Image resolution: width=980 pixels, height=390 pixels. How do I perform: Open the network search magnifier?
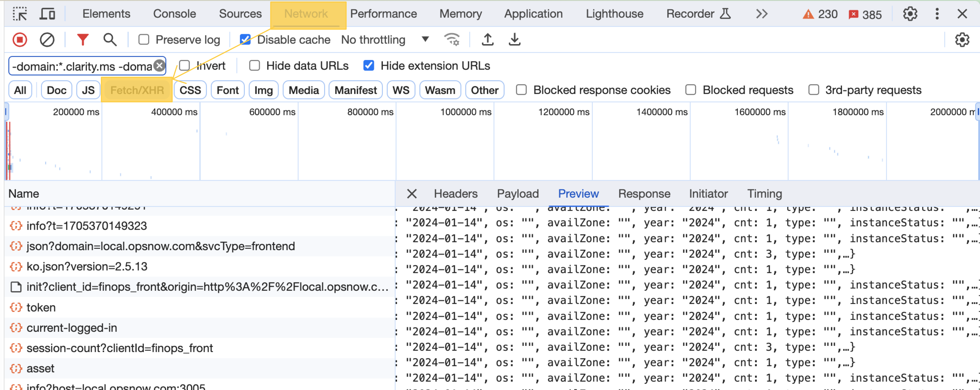tap(110, 39)
